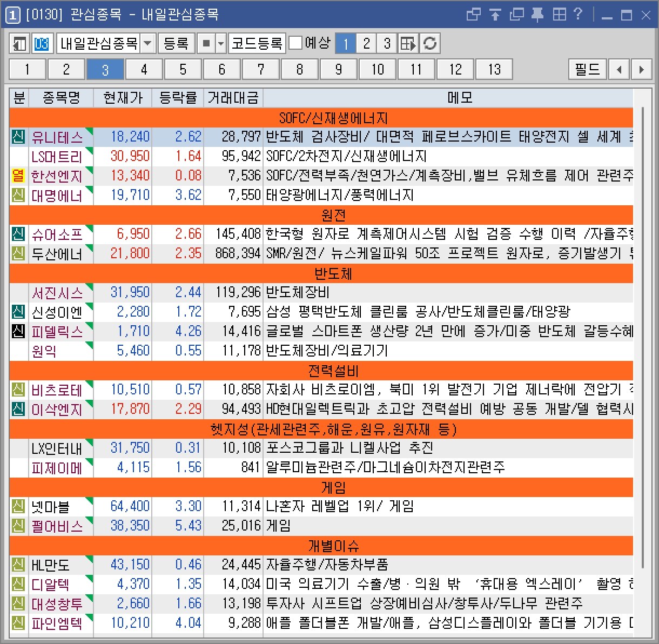Toggle the side panel icon left of 03
The image size is (659, 644).
[x=19, y=43]
